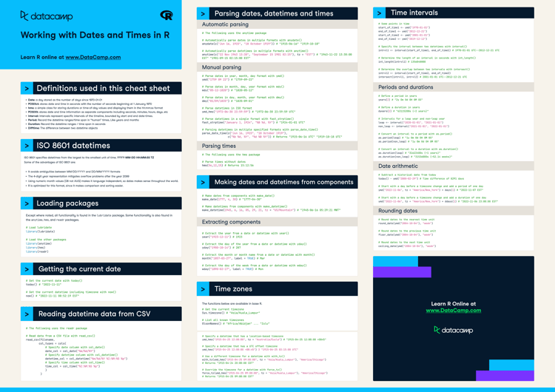
Task: Click the Reading datetime data from CSV heading
Action: [x=94, y=314]
